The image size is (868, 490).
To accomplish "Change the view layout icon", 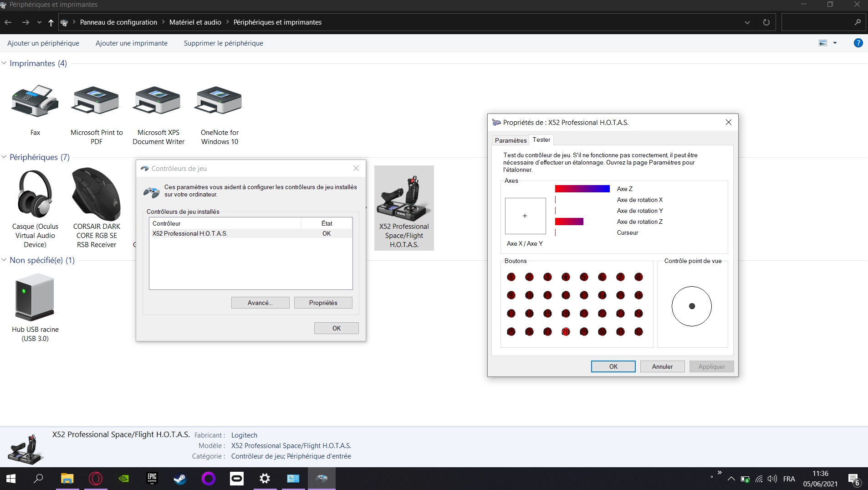I will click(x=823, y=43).
